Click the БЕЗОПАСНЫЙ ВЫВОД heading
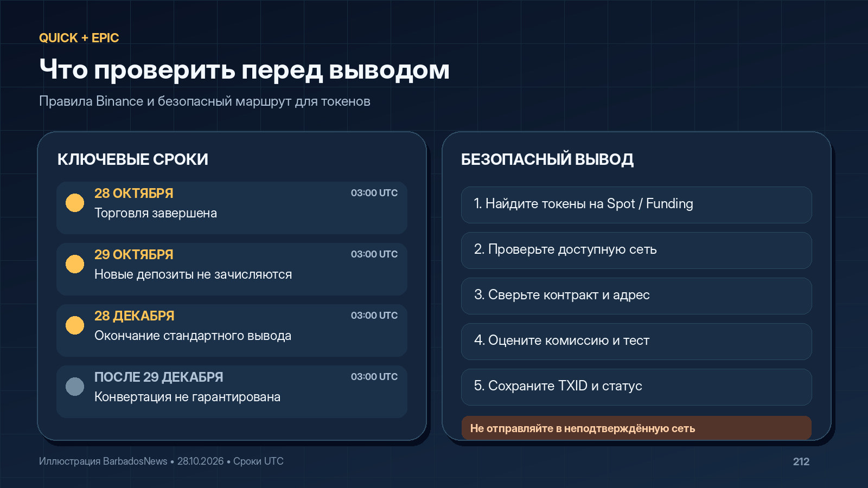The height and width of the screenshot is (488, 868). tap(547, 159)
